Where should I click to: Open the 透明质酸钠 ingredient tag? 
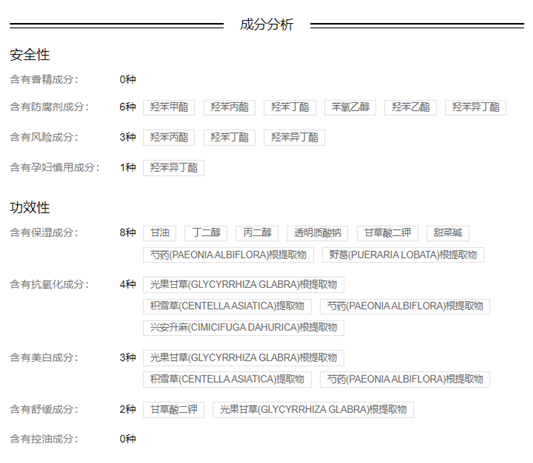pyautogui.click(x=317, y=233)
